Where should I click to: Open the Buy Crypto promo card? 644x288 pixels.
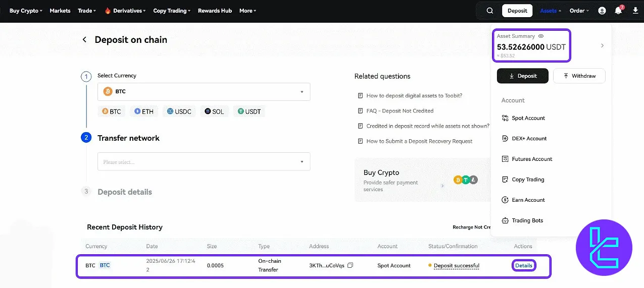coord(422,180)
